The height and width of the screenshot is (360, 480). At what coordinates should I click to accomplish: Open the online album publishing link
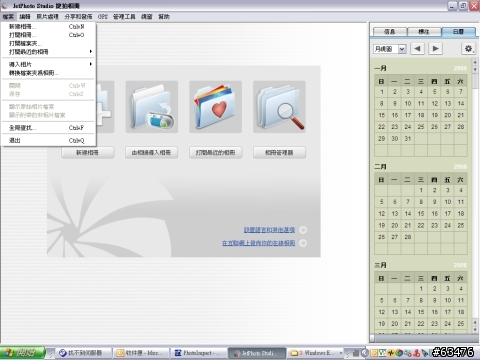click(x=259, y=243)
